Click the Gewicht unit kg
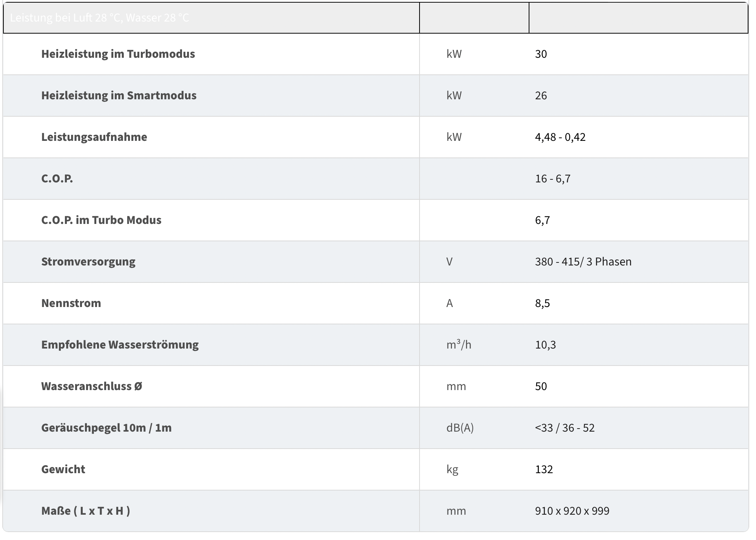Screen dimensions: 756x540 452,469
